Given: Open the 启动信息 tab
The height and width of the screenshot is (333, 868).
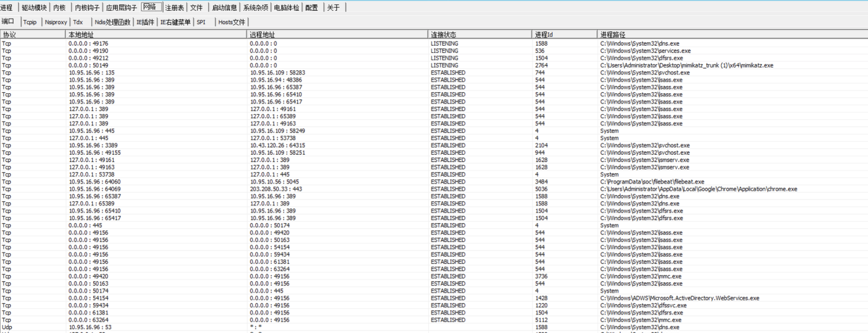Looking at the screenshot, I should tap(224, 7).
